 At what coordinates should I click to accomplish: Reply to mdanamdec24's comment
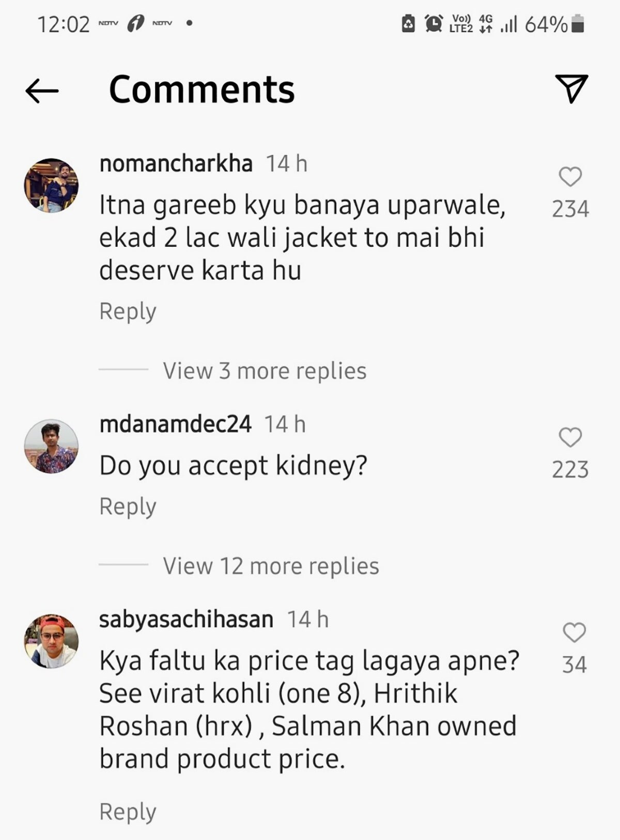pos(128,506)
